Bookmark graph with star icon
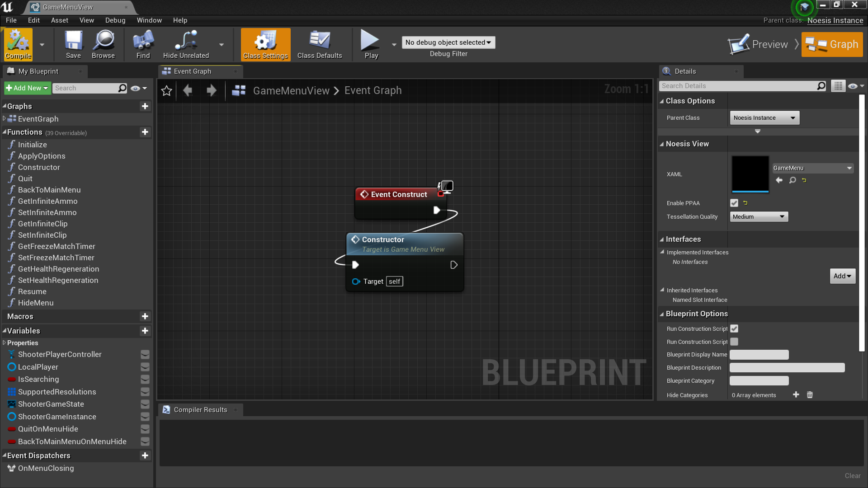The width and height of the screenshot is (868, 488). coord(166,91)
